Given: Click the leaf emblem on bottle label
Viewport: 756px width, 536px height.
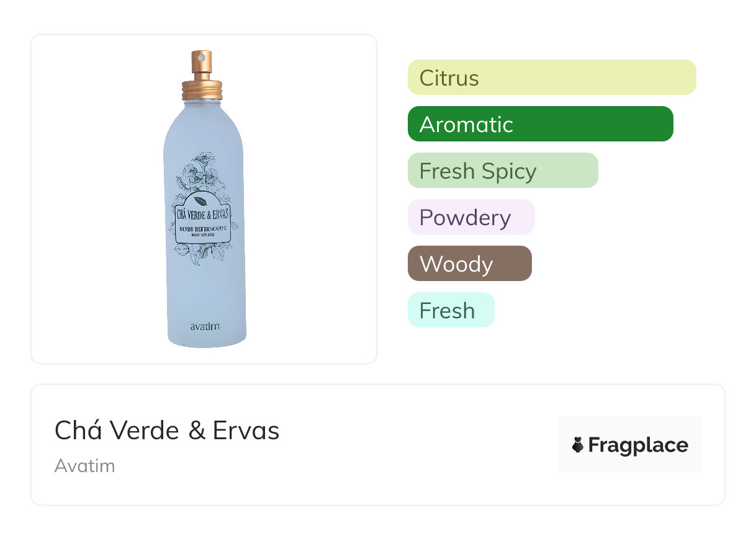Looking at the screenshot, I should 200,200.
